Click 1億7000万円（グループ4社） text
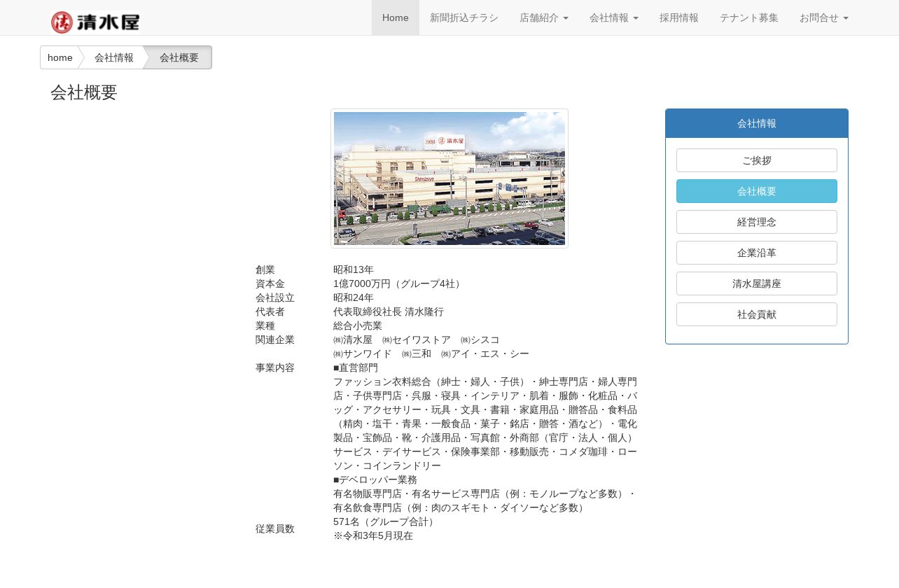This screenshot has height=588, width=899. click(x=399, y=283)
